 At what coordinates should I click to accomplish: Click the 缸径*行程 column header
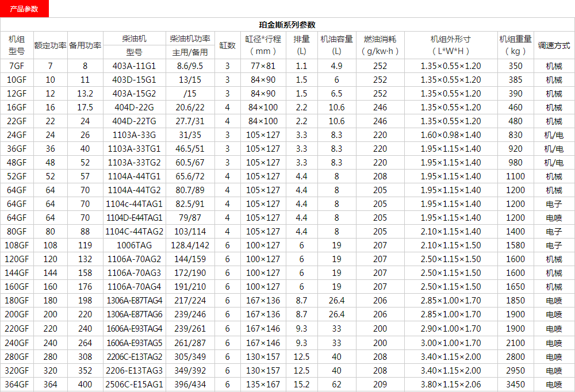click(x=263, y=45)
